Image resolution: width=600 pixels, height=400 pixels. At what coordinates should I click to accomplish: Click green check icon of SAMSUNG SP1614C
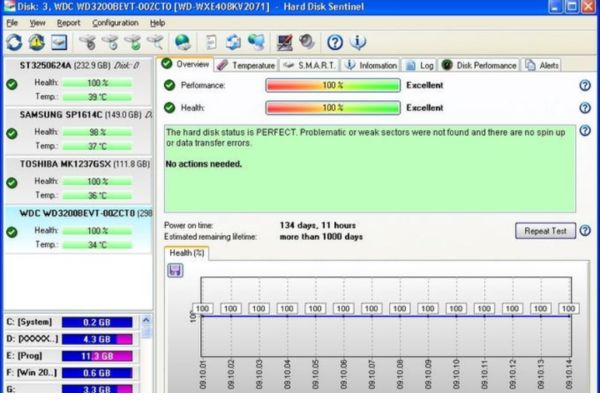(12, 134)
